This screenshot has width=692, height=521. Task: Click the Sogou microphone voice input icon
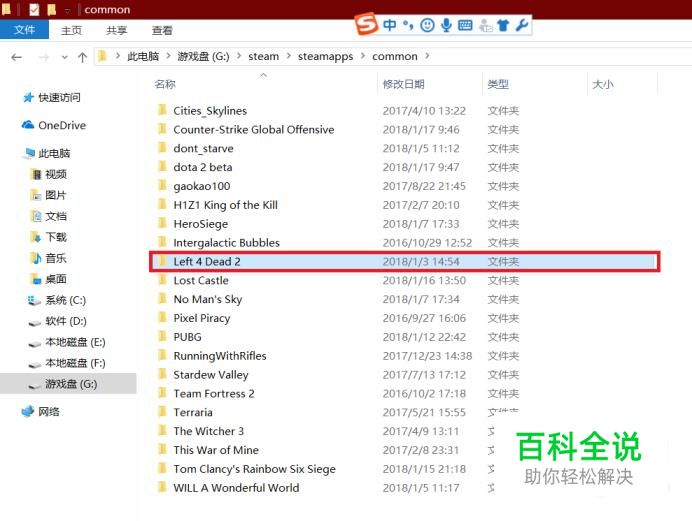click(x=446, y=25)
